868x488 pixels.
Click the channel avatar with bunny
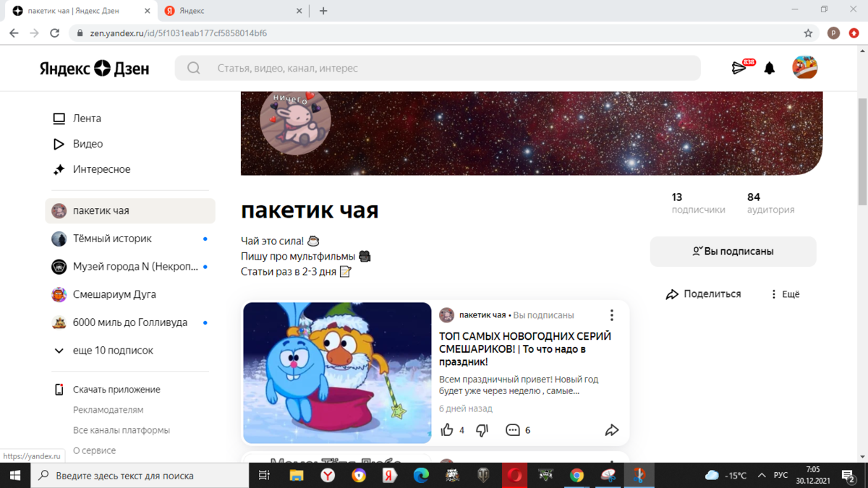click(295, 120)
